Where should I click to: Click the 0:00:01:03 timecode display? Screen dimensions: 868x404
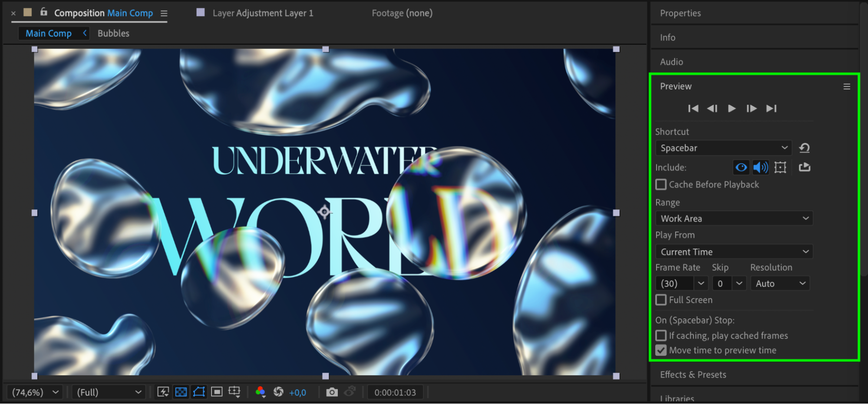(x=395, y=392)
